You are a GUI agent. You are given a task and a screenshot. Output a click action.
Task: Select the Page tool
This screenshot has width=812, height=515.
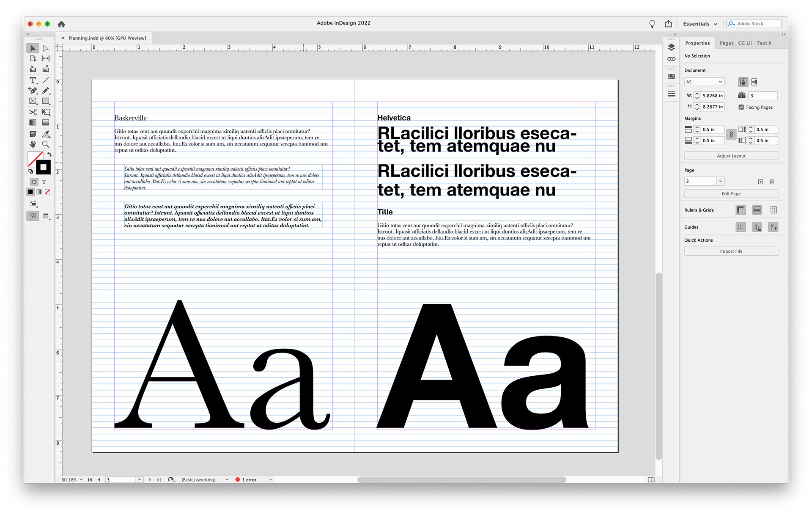click(33, 58)
